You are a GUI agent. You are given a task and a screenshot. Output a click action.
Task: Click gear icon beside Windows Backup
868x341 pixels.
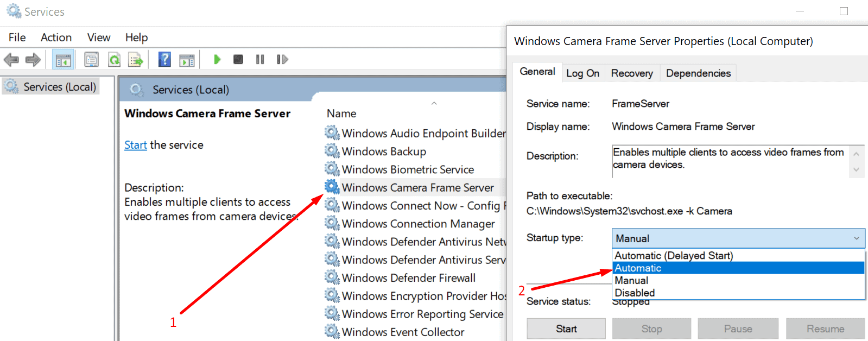tap(332, 150)
